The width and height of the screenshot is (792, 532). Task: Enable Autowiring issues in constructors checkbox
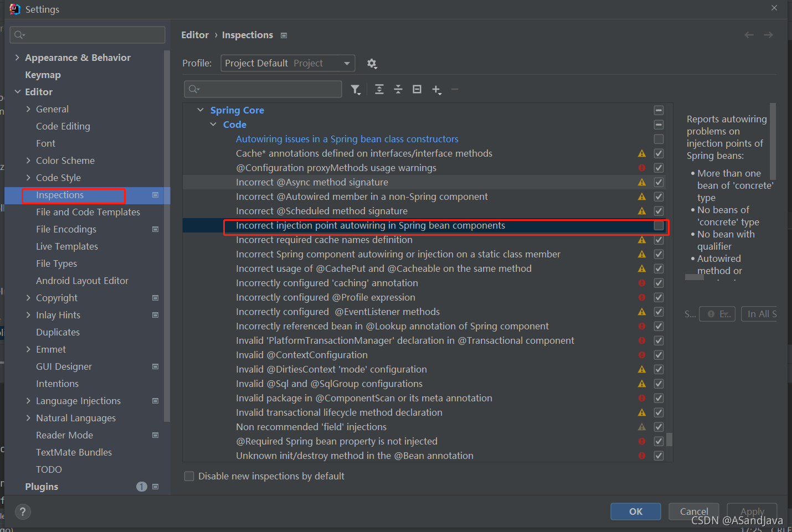pyautogui.click(x=659, y=139)
